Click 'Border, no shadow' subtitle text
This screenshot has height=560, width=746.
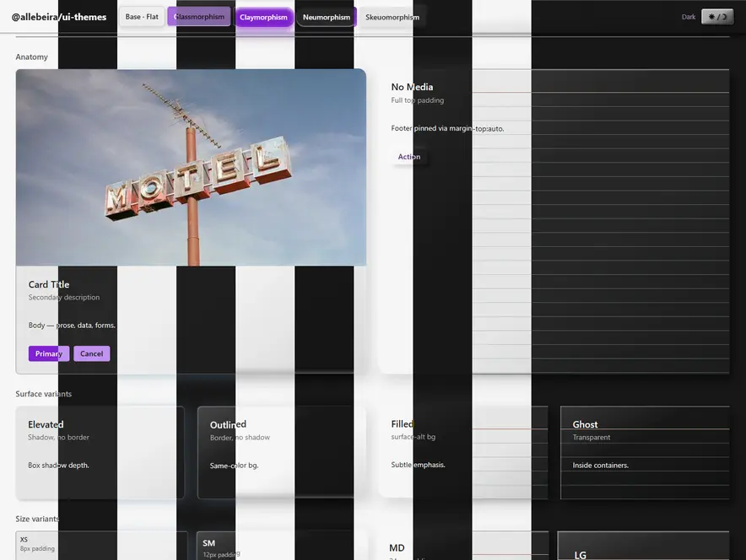[x=240, y=437]
